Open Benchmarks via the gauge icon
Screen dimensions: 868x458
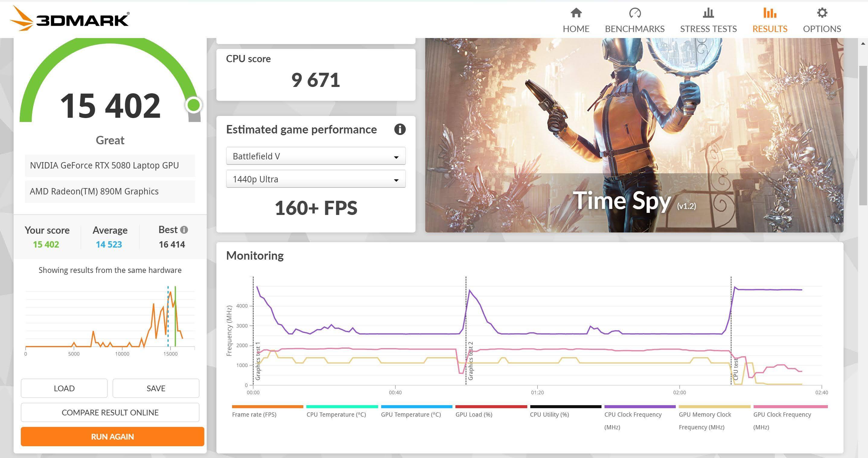(x=634, y=13)
